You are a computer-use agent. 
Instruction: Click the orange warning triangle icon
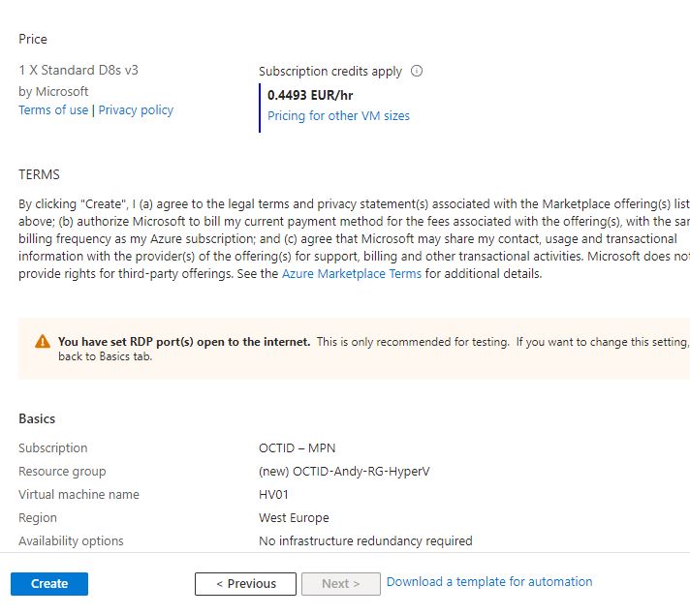[43, 342]
